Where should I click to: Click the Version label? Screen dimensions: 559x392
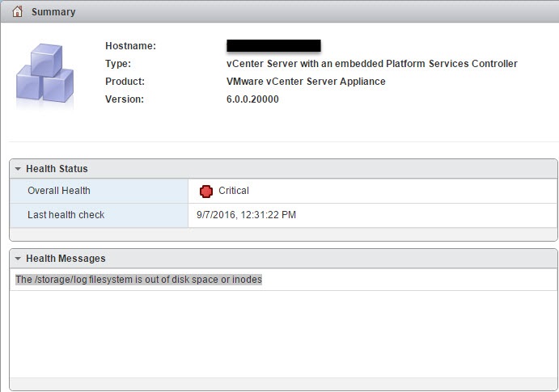(125, 99)
